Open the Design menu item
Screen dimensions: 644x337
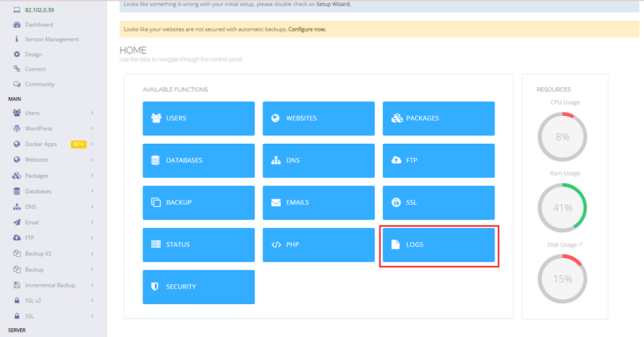[34, 54]
